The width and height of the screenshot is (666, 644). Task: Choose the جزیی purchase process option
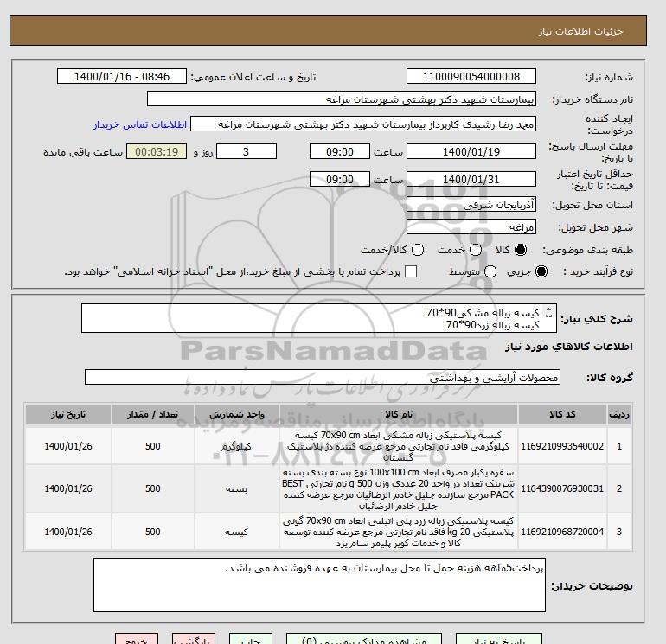[x=541, y=271]
